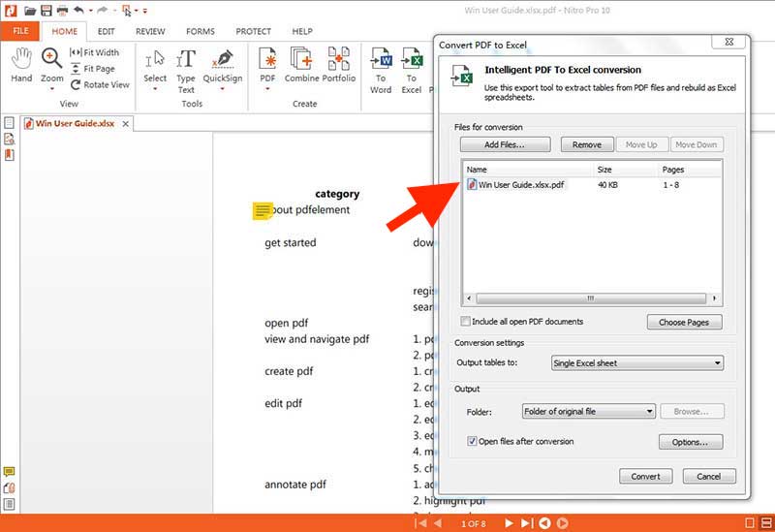Expand the QuickSign dropdown arrow
775x532 pixels.
[223, 89]
